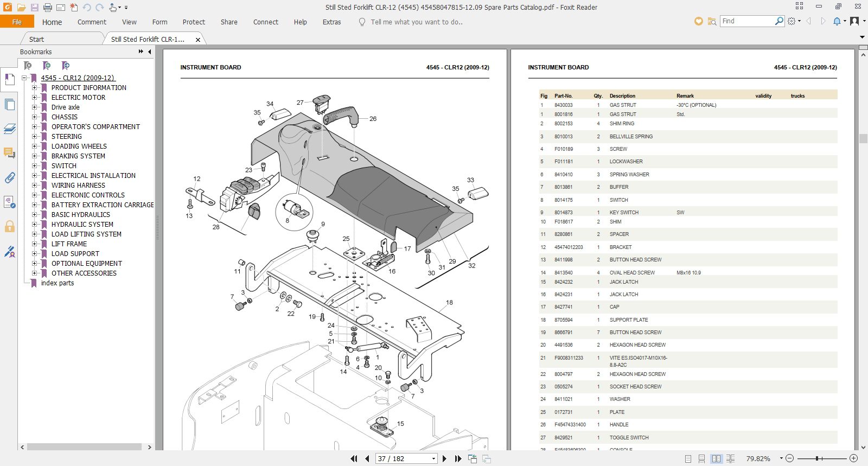Open the index parts bookmark

click(x=58, y=283)
